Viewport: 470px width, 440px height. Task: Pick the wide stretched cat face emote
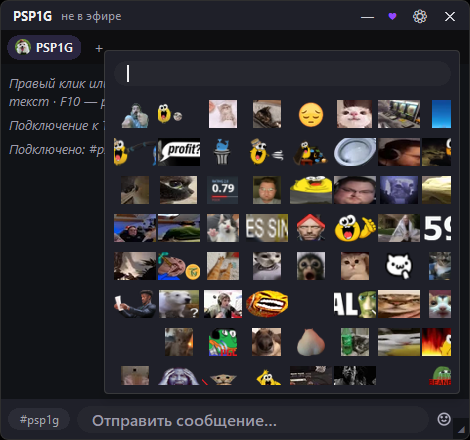tap(399, 304)
